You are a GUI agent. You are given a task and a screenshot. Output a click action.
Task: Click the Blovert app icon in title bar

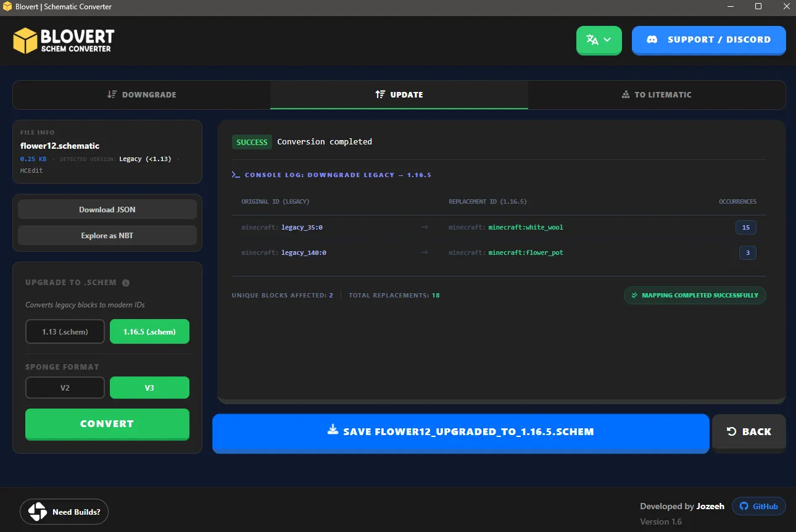[7, 7]
